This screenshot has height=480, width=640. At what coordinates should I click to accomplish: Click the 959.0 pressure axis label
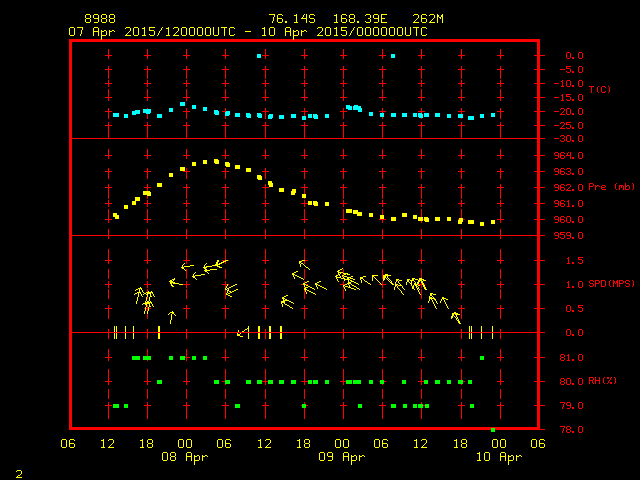click(569, 236)
